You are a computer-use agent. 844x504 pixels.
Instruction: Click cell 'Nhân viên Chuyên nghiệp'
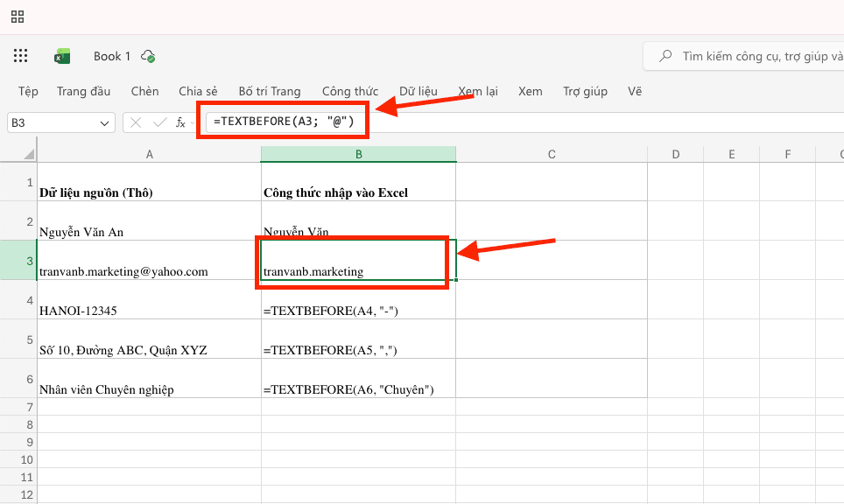click(x=149, y=378)
